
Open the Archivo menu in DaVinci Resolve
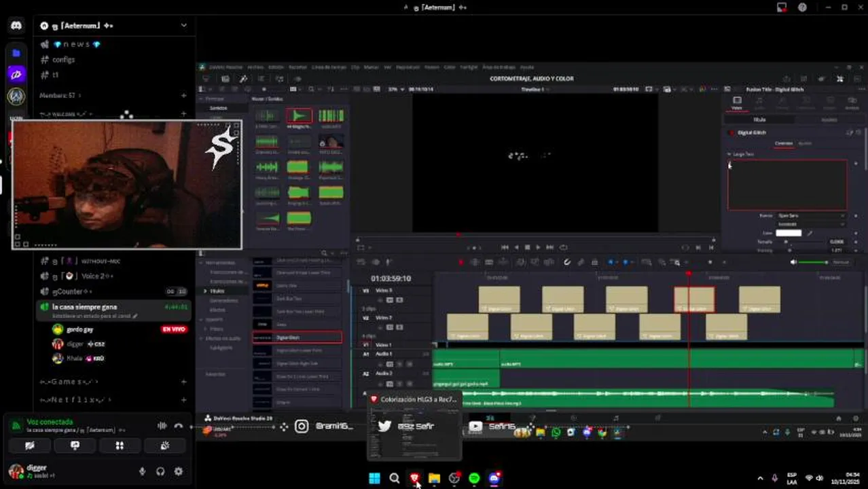(x=255, y=67)
